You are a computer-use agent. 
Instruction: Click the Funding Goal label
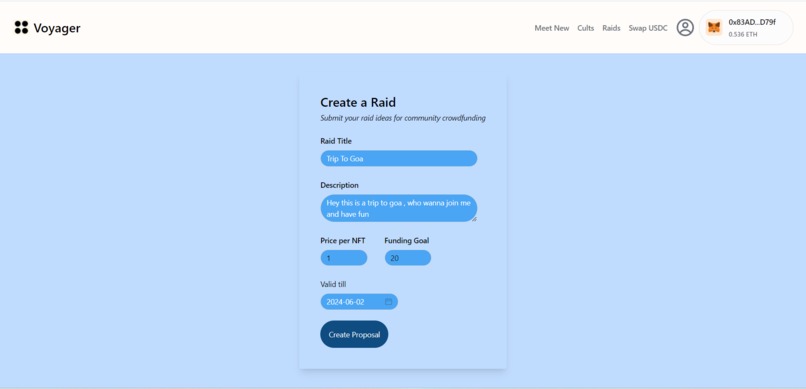[x=407, y=240]
